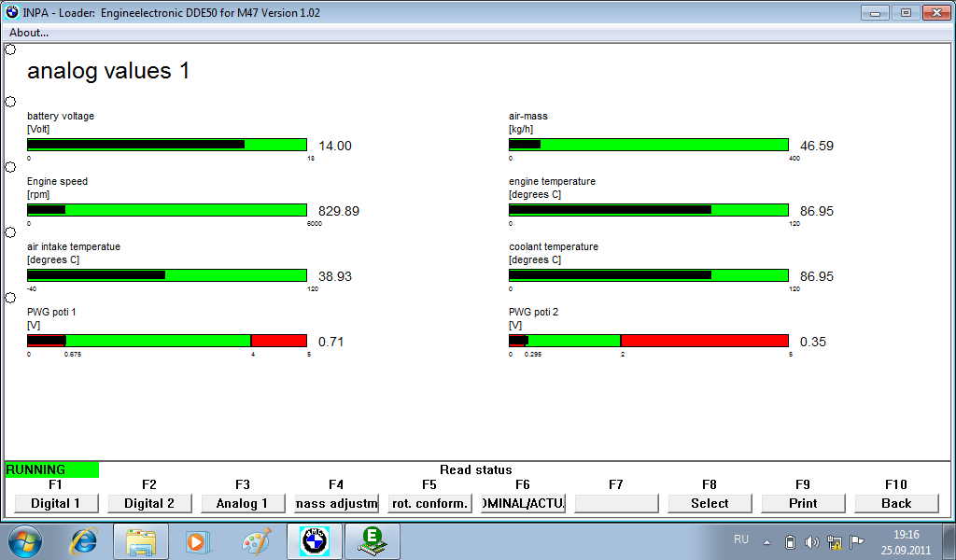Open Windows Explorer folder icon in taskbar

[141, 541]
